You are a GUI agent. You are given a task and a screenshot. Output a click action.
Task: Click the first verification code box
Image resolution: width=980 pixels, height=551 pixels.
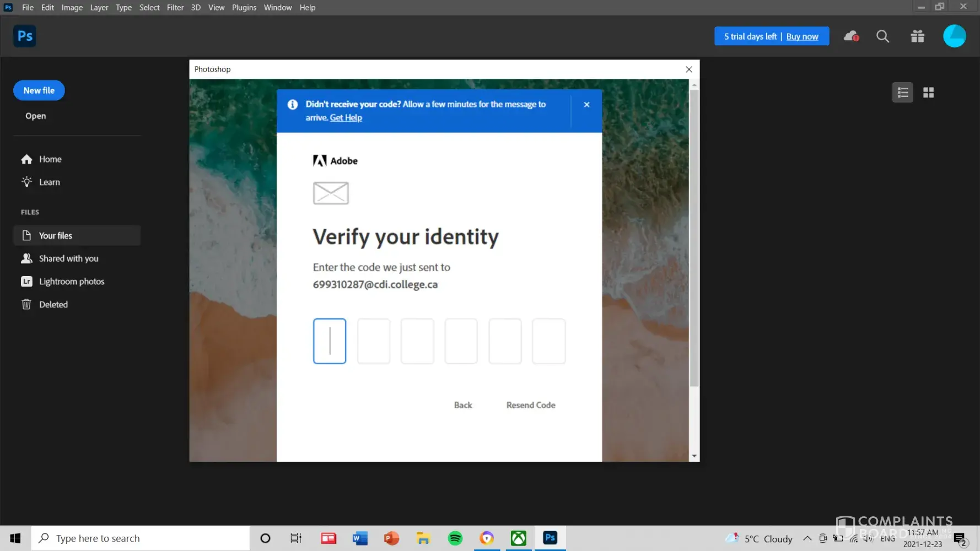pos(330,341)
